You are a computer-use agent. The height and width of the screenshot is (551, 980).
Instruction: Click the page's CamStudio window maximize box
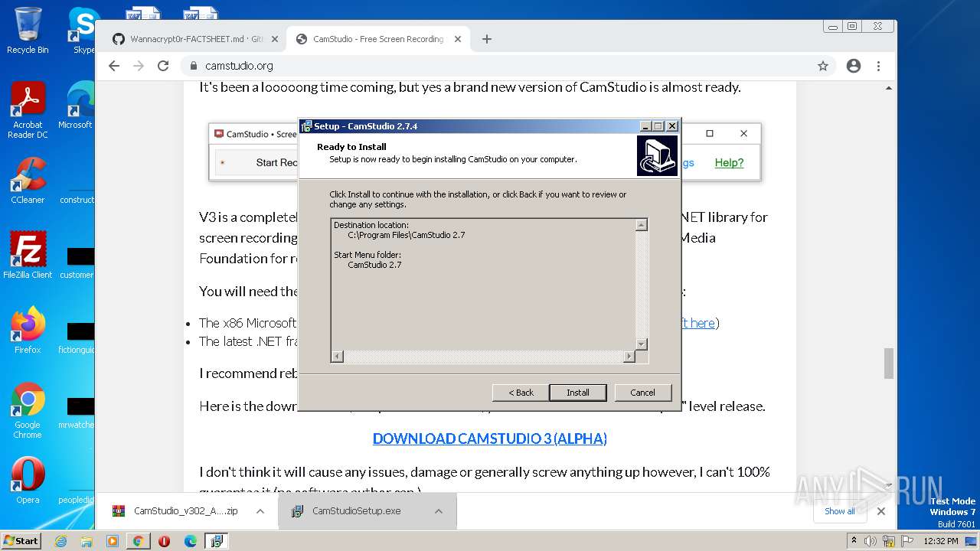710,133
